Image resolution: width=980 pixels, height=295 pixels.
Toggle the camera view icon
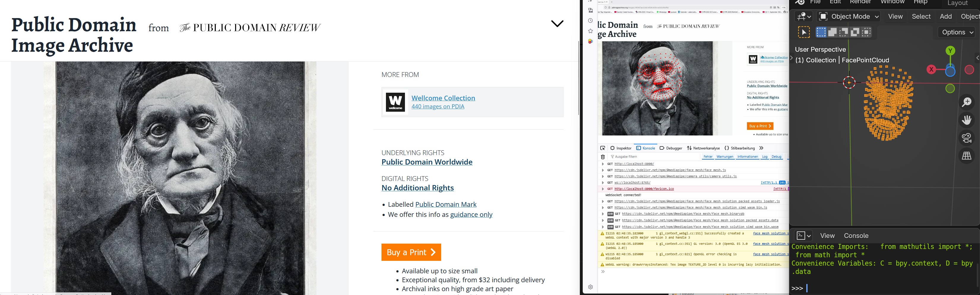click(967, 138)
